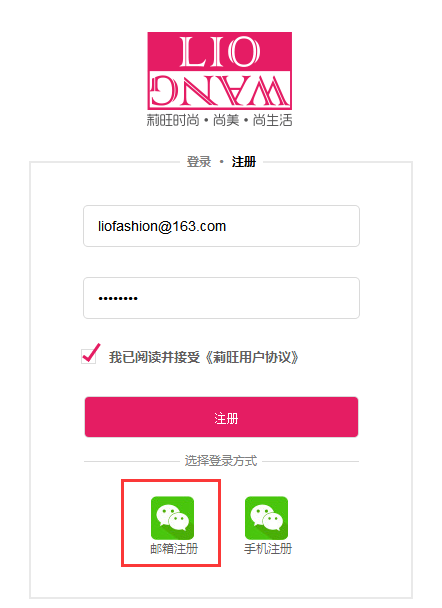The image size is (442, 608).
Task: Click the pink checkmark tick
Action: point(92,353)
